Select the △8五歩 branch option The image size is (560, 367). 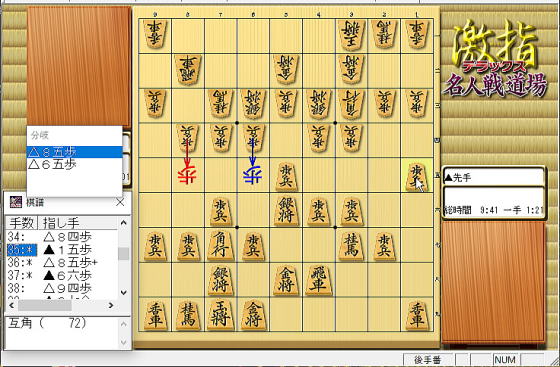tap(74, 152)
